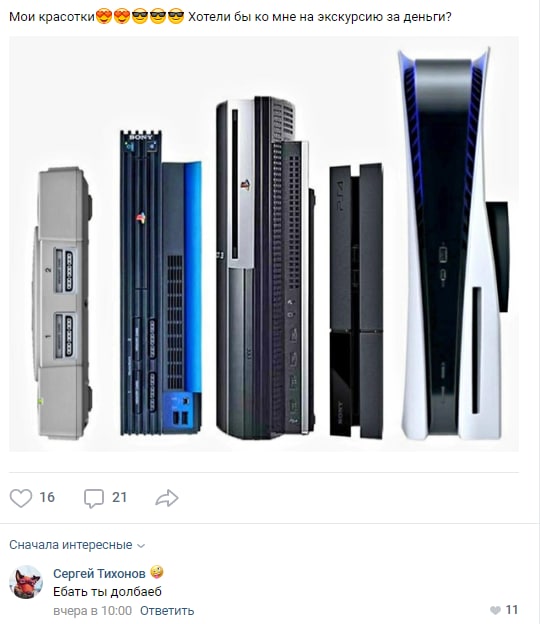The height and width of the screenshot is (624, 540).
Task: Expand sorting options via the small chevron
Action: pyautogui.click(x=141, y=546)
